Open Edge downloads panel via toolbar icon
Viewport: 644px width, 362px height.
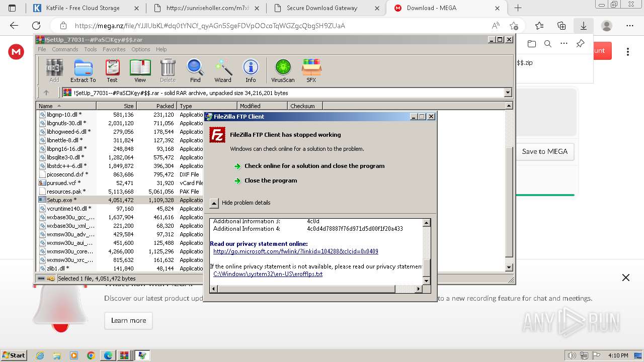point(584,26)
